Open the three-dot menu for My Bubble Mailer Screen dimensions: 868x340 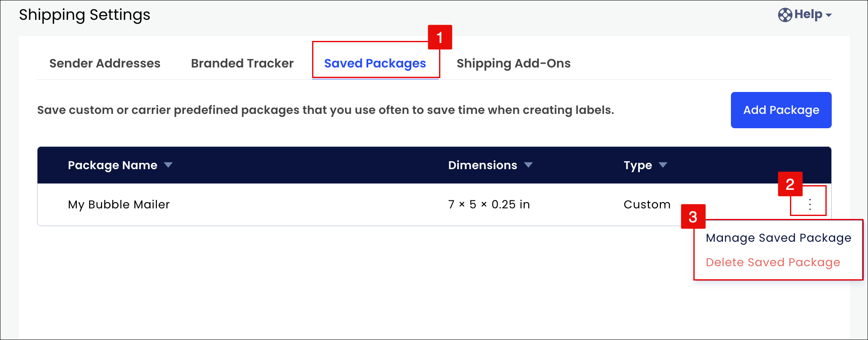tap(810, 204)
